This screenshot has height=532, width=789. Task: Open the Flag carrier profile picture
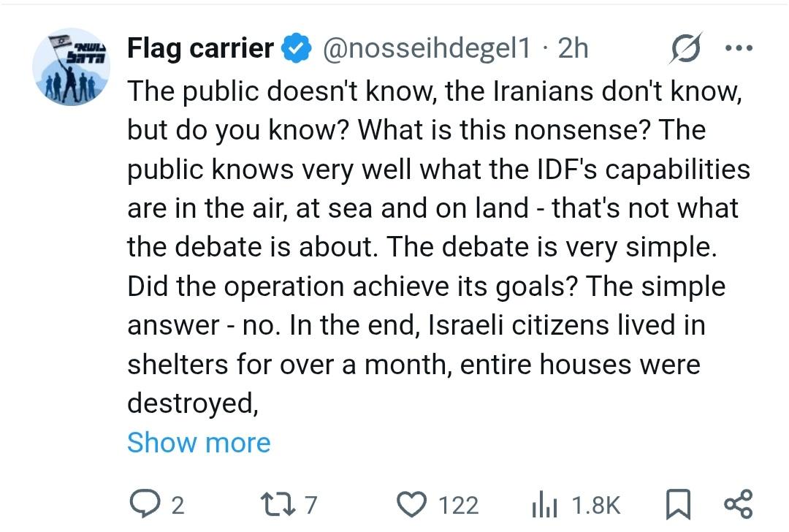72,68
